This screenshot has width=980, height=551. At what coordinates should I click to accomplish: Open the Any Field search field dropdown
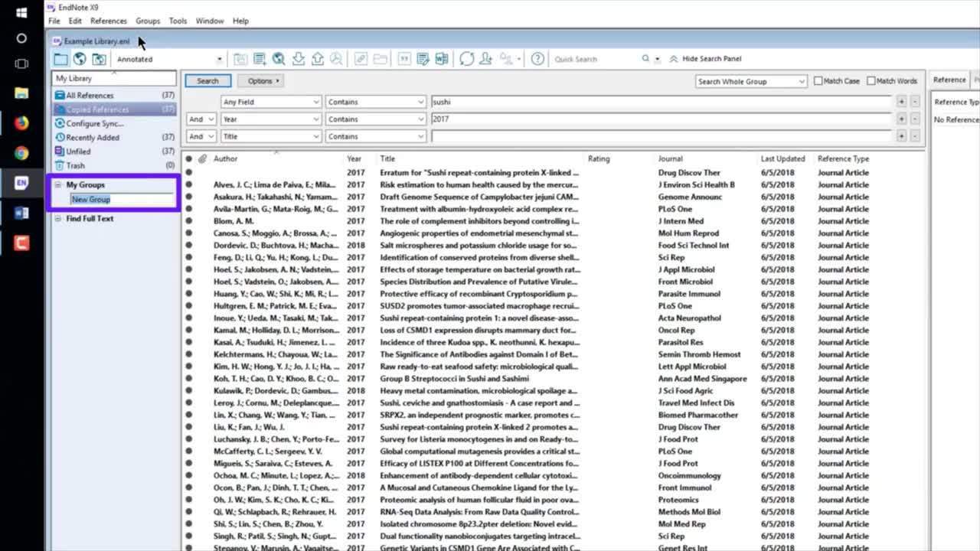click(271, 102)
